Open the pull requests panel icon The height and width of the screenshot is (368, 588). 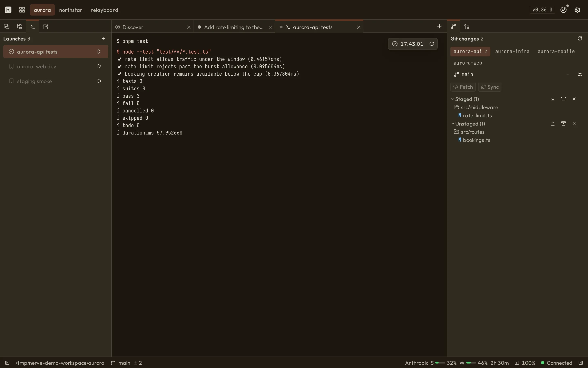(467, 27)
